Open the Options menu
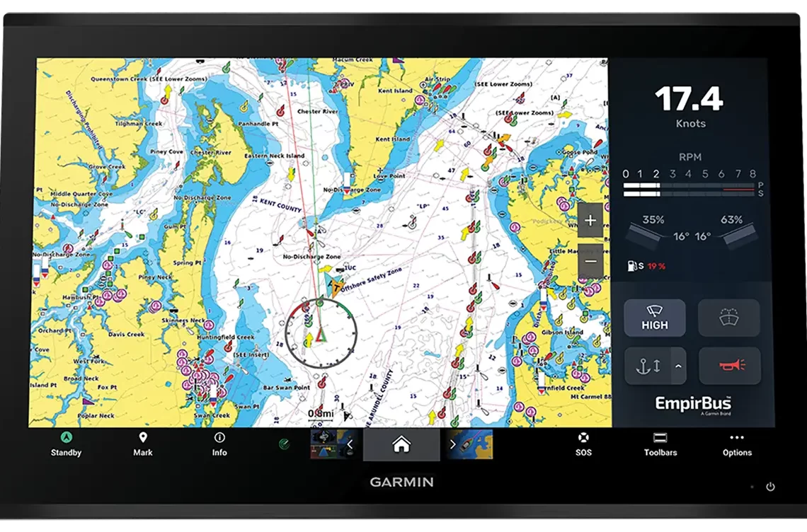 coord(737,444)
